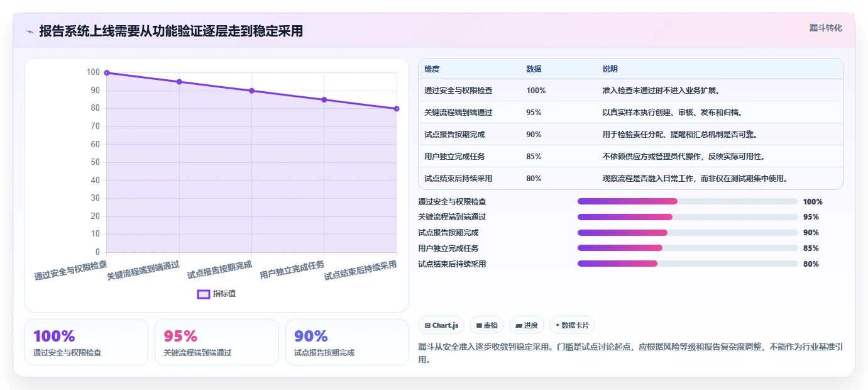Click the sparkle icon in 数据卡片 chip
The height and width of the screenshot is (390, 868).
[558, 325]
